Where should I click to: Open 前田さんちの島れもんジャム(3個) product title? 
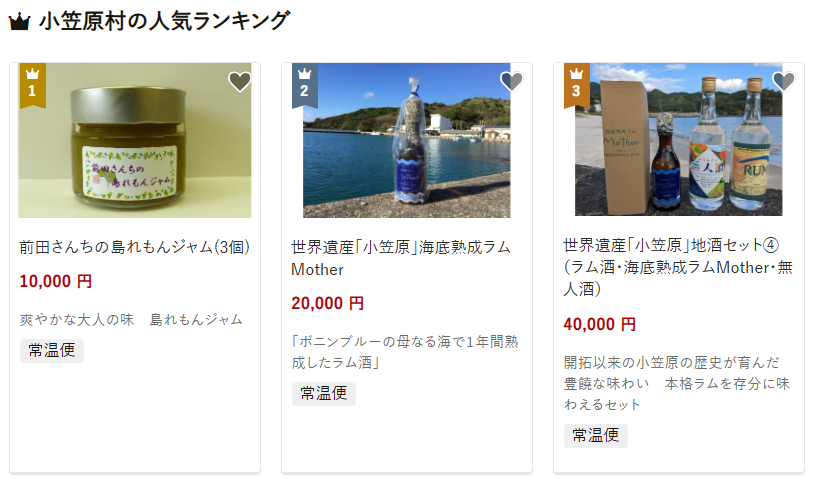pos(135,247)
